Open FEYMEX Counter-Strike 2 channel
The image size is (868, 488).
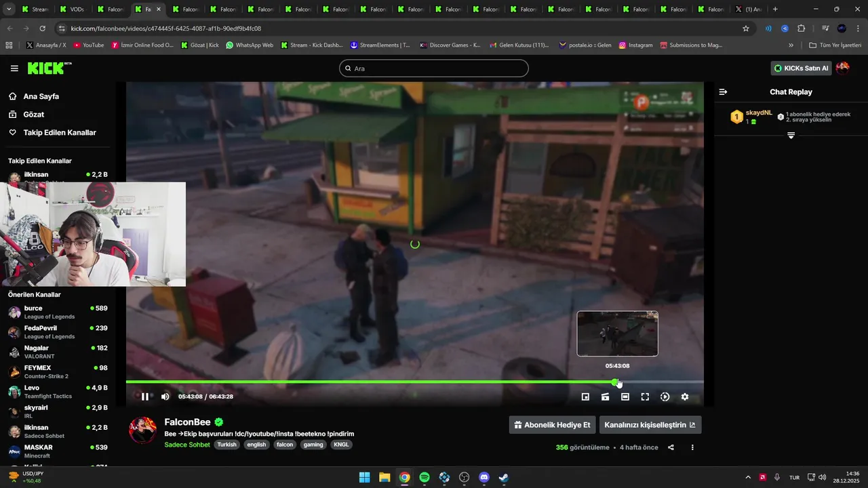58,372
